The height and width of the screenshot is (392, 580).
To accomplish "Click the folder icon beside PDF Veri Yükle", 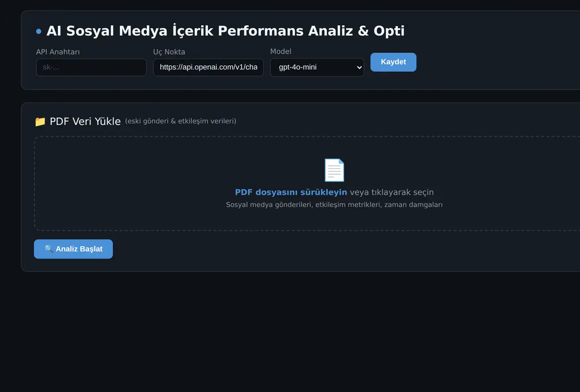I will [40, 121].
